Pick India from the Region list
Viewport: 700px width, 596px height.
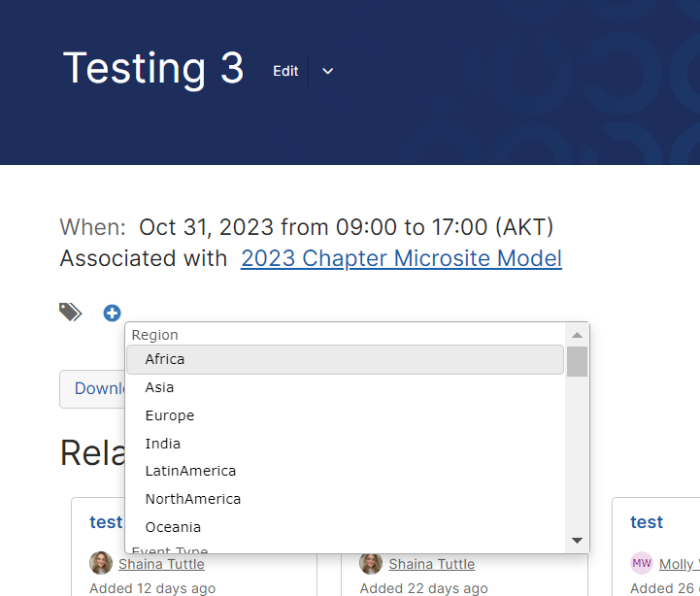click(163, 444)
